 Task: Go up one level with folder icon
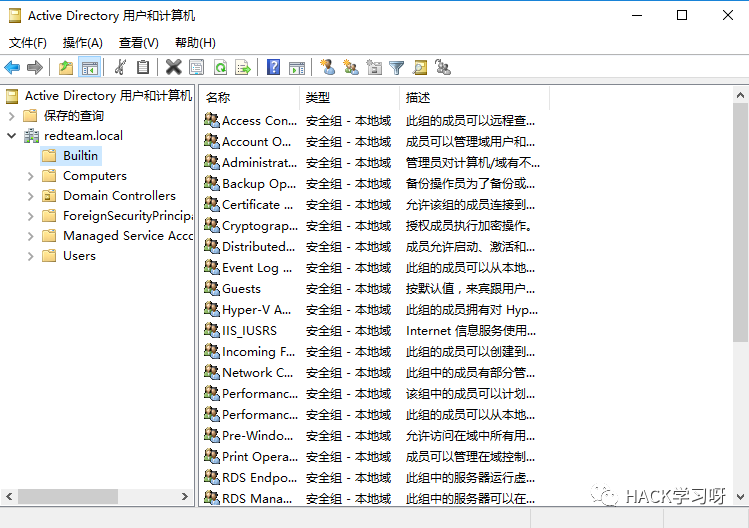[66, 67]
